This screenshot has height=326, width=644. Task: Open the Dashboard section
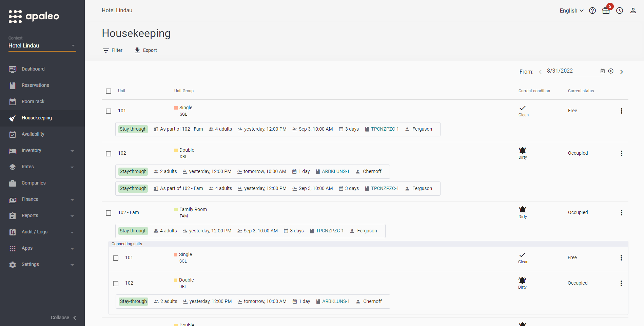coord(33,69)
